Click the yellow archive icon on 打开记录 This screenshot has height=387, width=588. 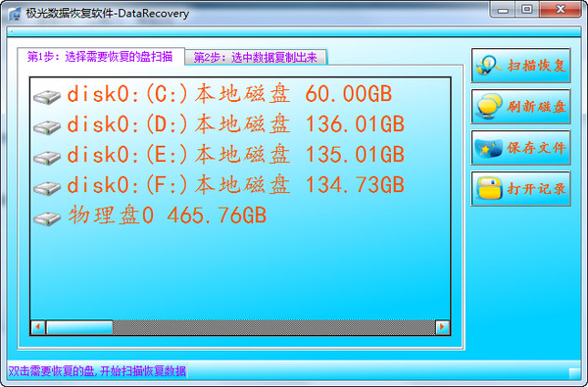[489, 189]
